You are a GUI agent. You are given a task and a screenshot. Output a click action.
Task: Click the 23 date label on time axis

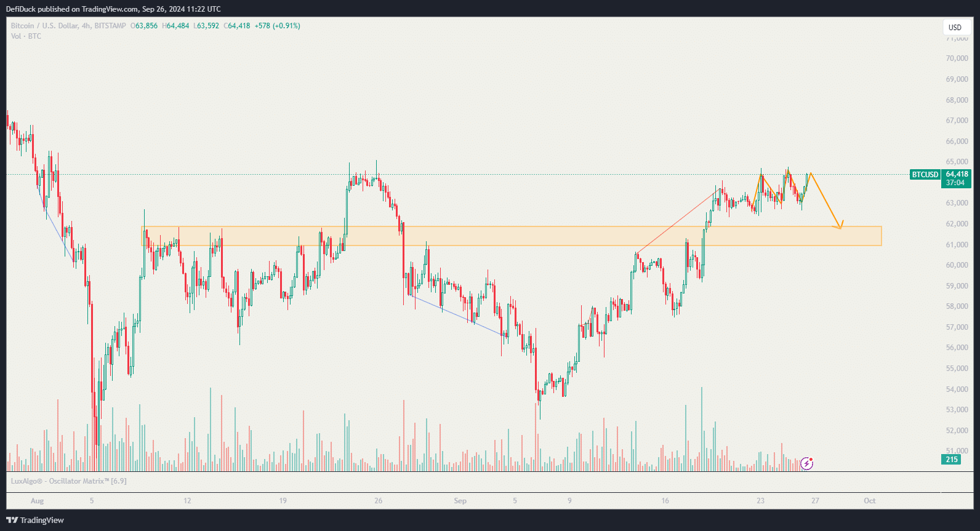pos(760,501)
